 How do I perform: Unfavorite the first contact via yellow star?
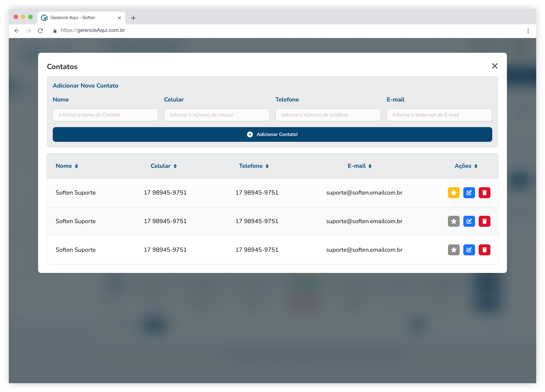pos(453,193)
